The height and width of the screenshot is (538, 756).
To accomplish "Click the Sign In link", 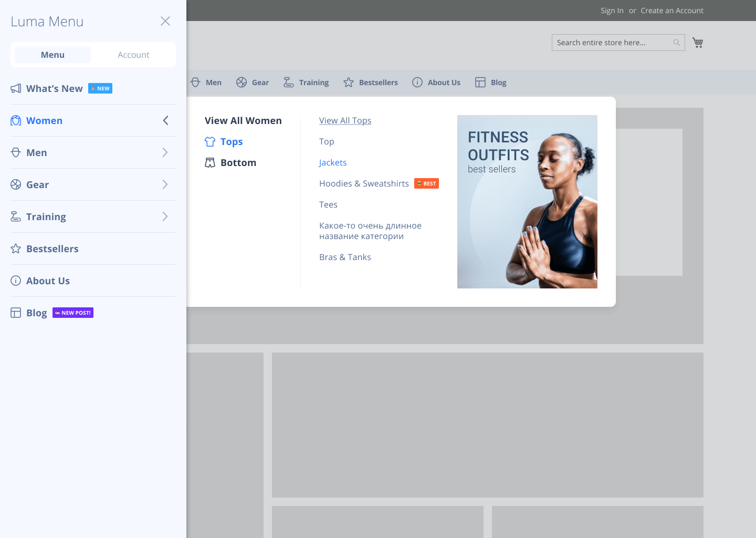I will 612,11.
